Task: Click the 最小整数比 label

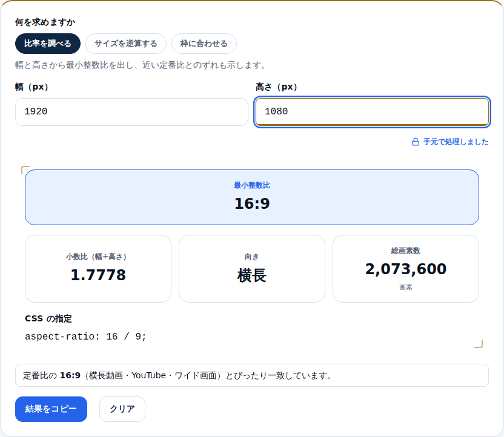Action: [x=251, y=185]
